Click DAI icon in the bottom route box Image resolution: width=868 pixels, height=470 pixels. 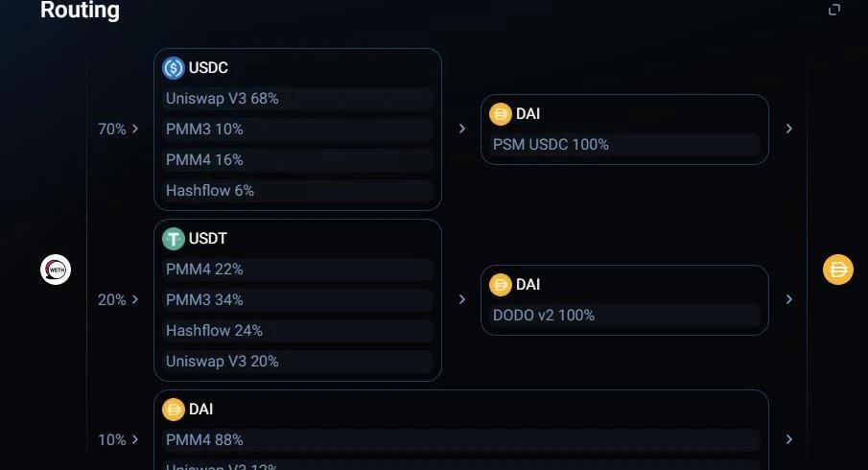[x=174, y=410]
